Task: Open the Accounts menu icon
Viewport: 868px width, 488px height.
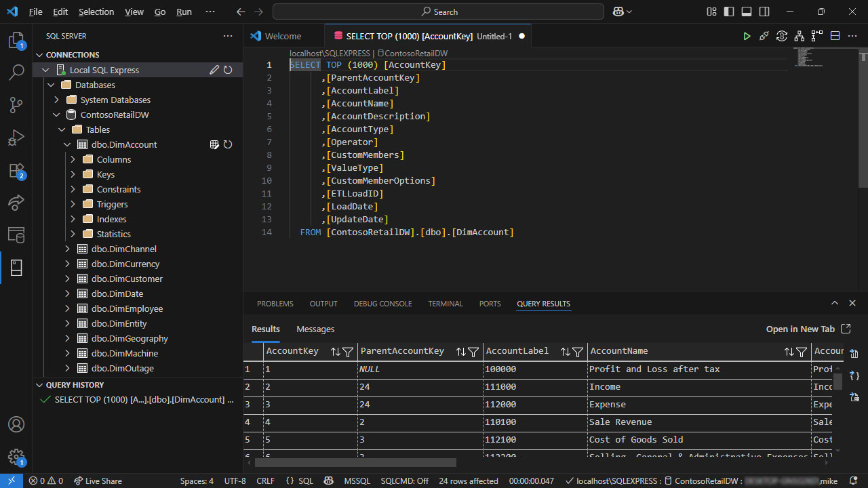Action: coord(16,425)
